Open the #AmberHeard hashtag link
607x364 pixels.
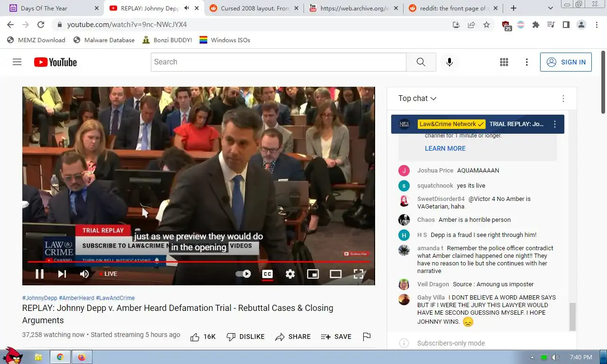pyautogui.click(x=76, y=298)
